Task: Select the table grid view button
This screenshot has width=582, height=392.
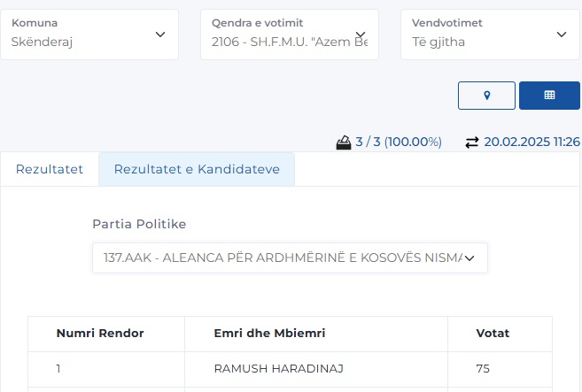Action: coord(549,96)
